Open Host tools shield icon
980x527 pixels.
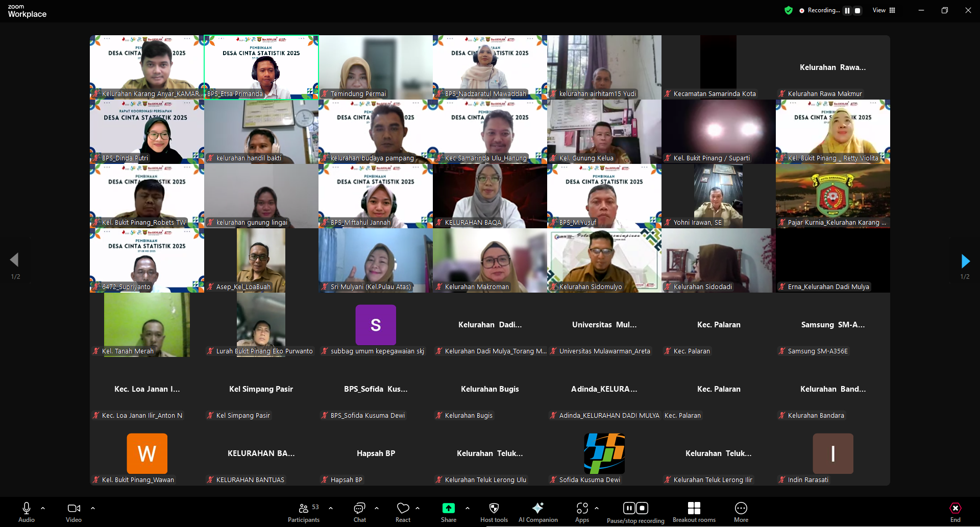[x=494, y=512]
